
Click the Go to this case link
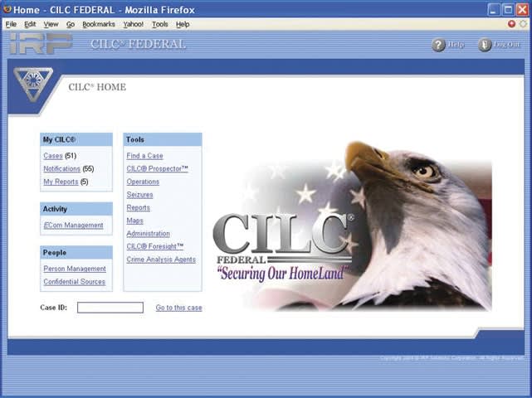click(x=178, y=308)
